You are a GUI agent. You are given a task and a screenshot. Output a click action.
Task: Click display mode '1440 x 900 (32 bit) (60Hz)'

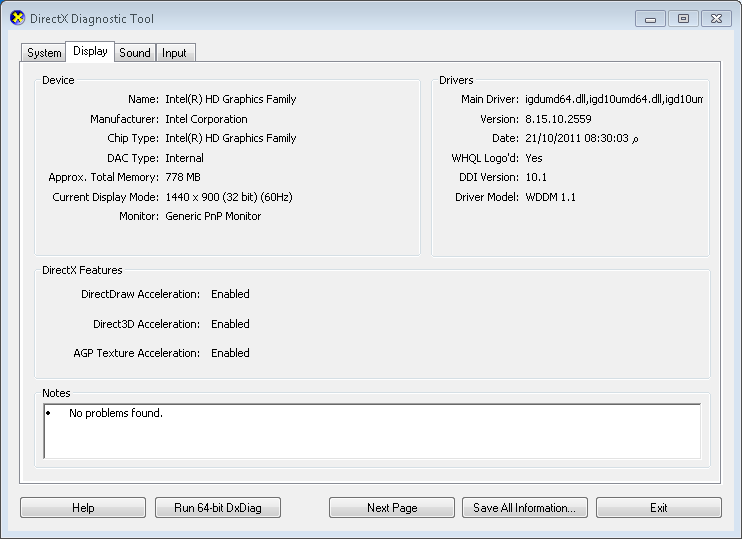[229, 197]
